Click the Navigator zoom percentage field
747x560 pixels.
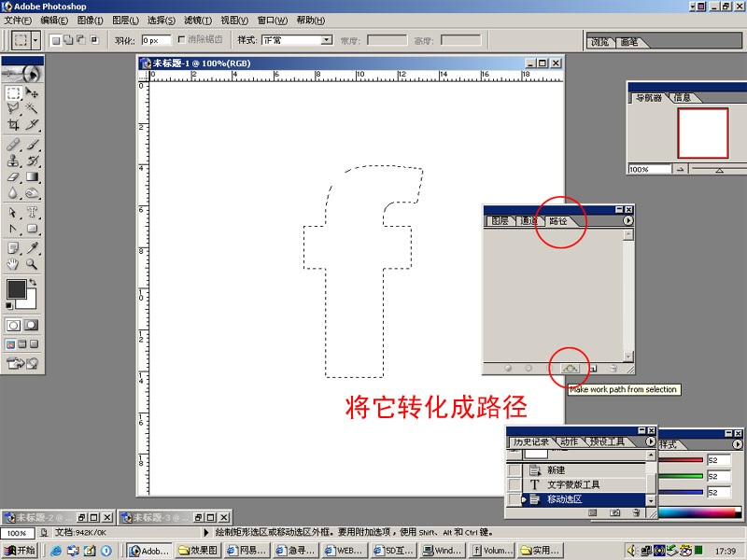click(x=649, y=169)
